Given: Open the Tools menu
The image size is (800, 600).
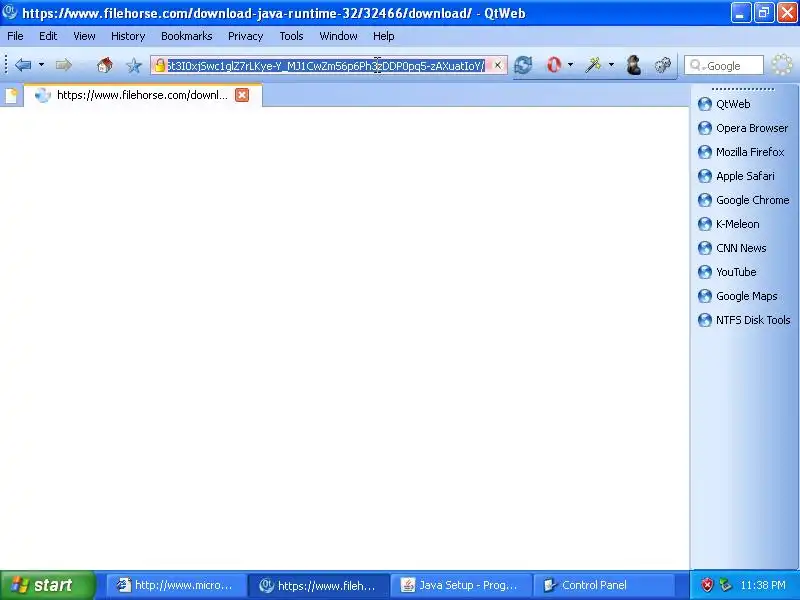Looking at the screenshot, I should pyautogui.click(x=291, y=36).
